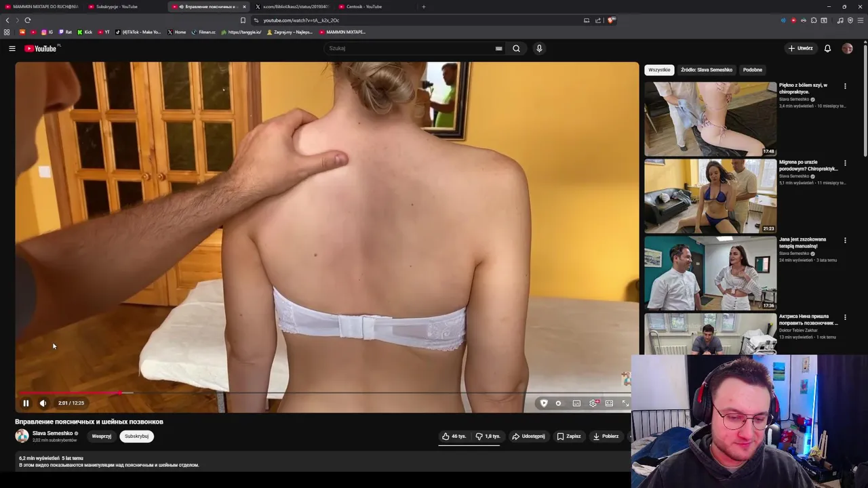Toggle subtitles captions in the player
Image resolution: width=868 pixels, height=488 pixels.
(x=576, y=403)
